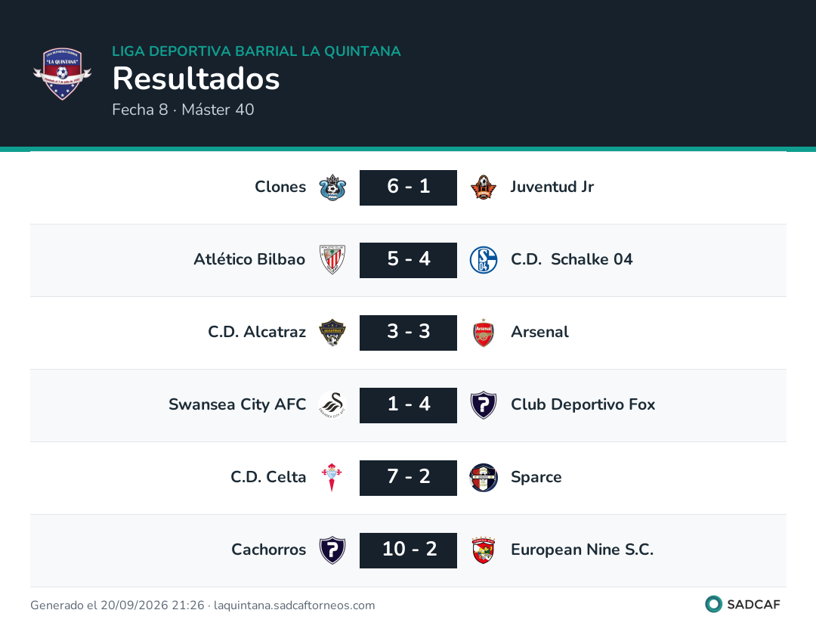The height and width of the screenshot is (644, 816).
Task: Click the La Quintana league shield logo
Action: coord(63,74)
